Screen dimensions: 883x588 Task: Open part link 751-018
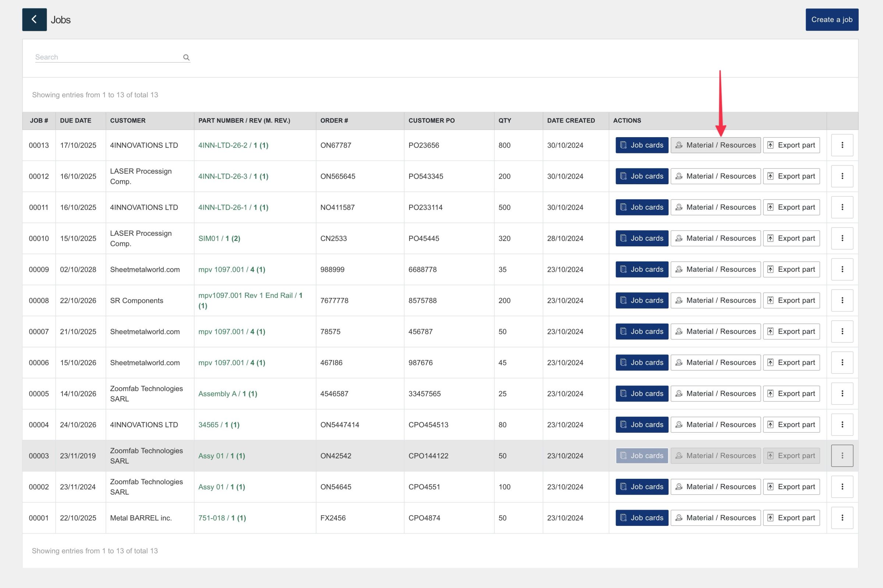click(x=212, y=518)
